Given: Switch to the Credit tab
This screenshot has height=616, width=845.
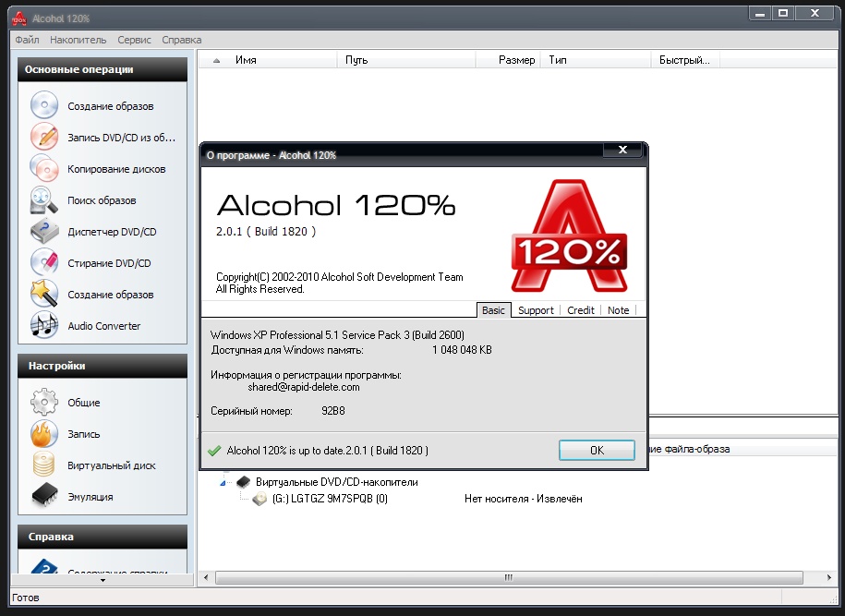Looking at the screenshot, I should click(580, 310).
